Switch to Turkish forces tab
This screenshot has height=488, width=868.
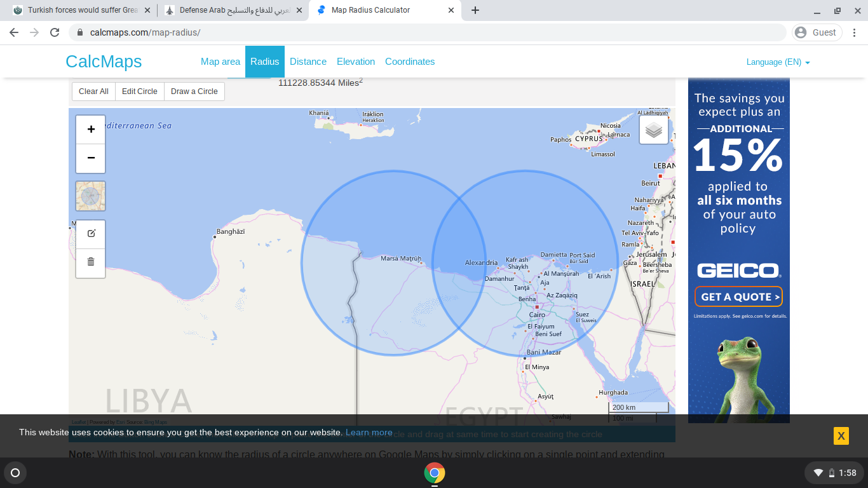pos(83,10)
